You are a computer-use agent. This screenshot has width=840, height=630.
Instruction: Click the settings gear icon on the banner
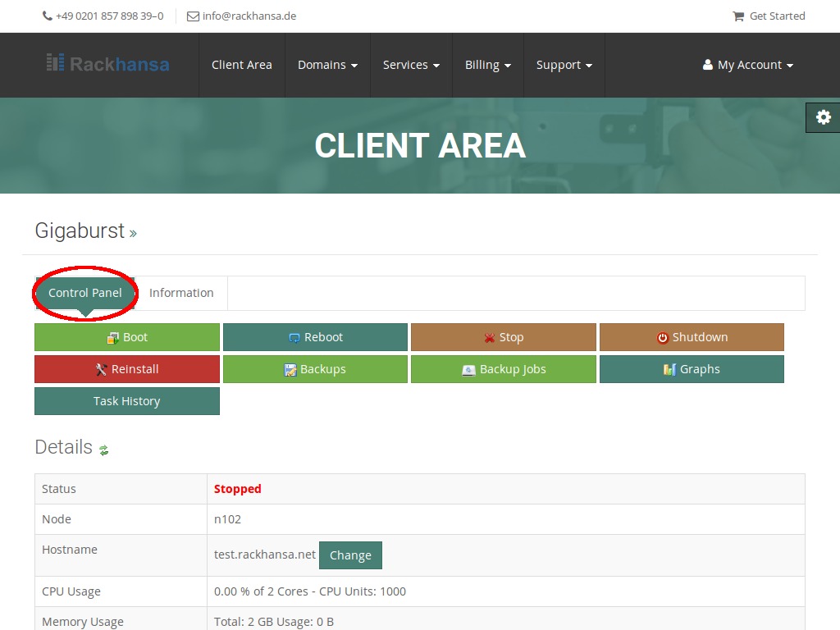point(823,117)
